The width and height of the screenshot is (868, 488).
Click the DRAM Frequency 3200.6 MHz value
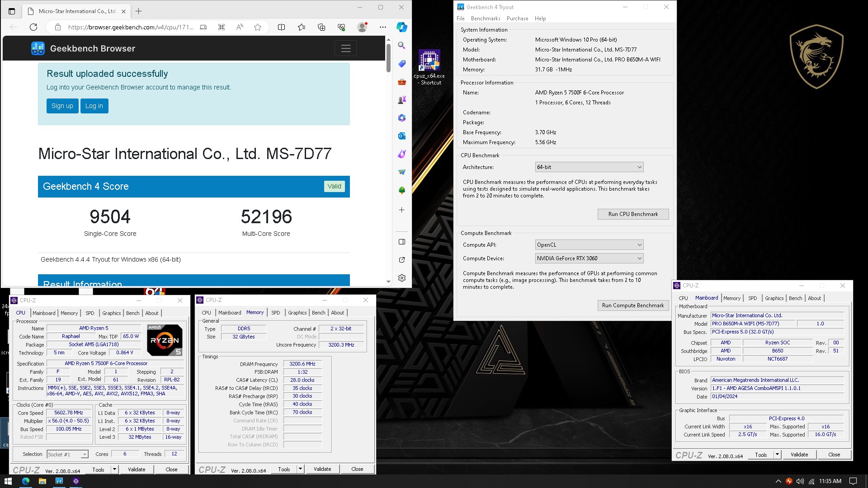pyautogui.click(x=302, y=364)
